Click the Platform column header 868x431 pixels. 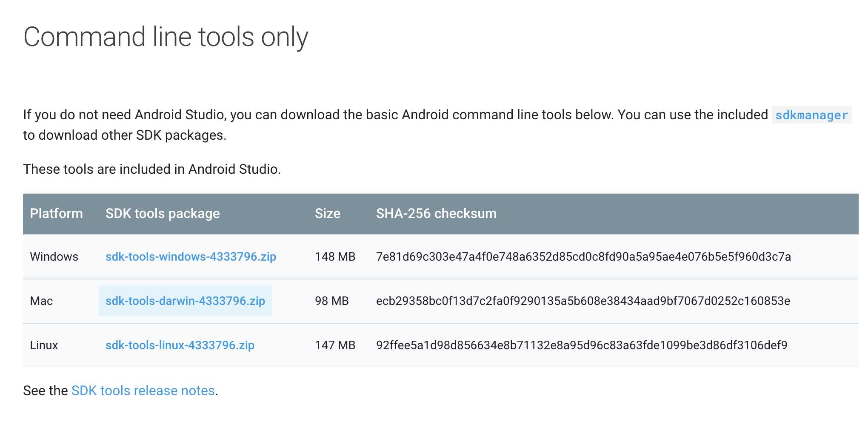click(56, 213)
